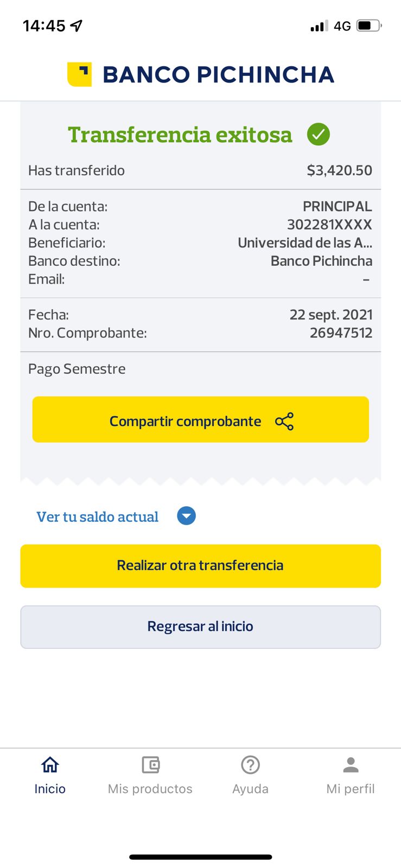Screen dimensions: 401x868
Task: Open the Ayuda tab
Action: (x=250, y=788)
